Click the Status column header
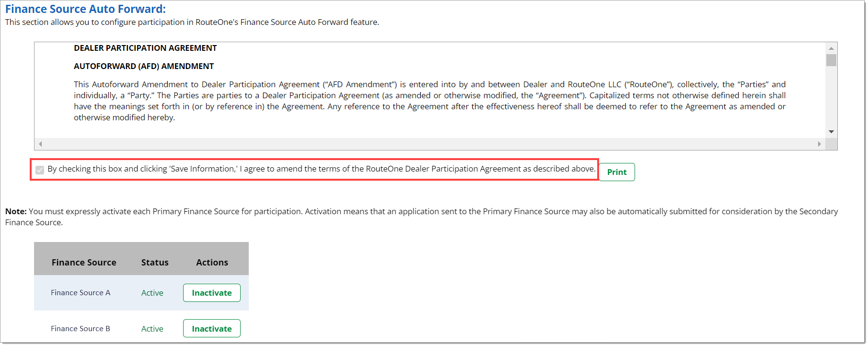The width and height of the screenshot is (868, 346). 155,262
